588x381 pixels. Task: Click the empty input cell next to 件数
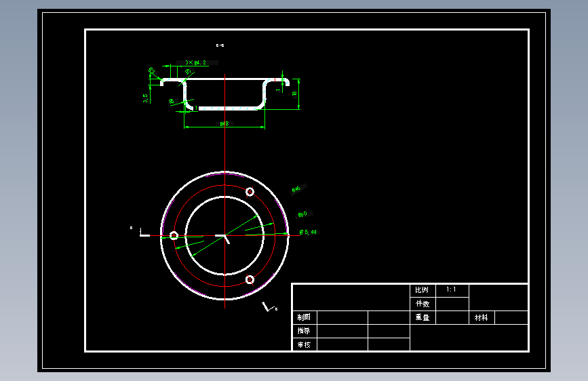pyautogui.click(x=452, y=304)
